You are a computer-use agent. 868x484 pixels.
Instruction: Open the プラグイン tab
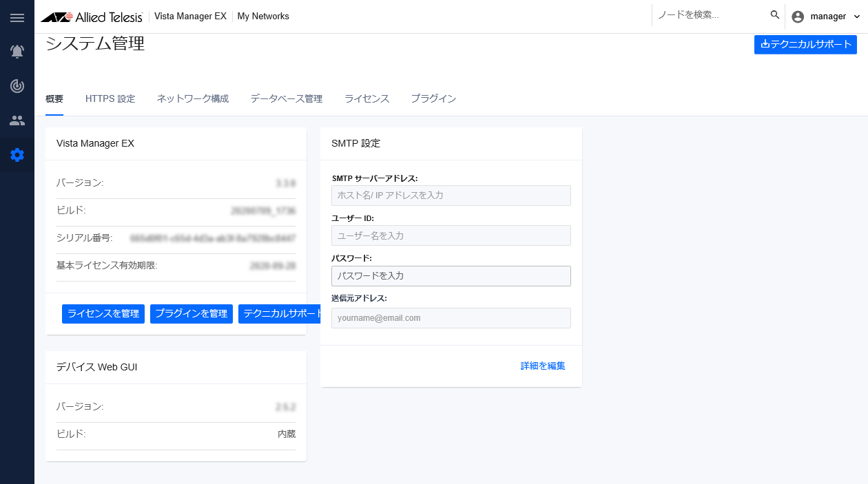(x=433, y=98)
